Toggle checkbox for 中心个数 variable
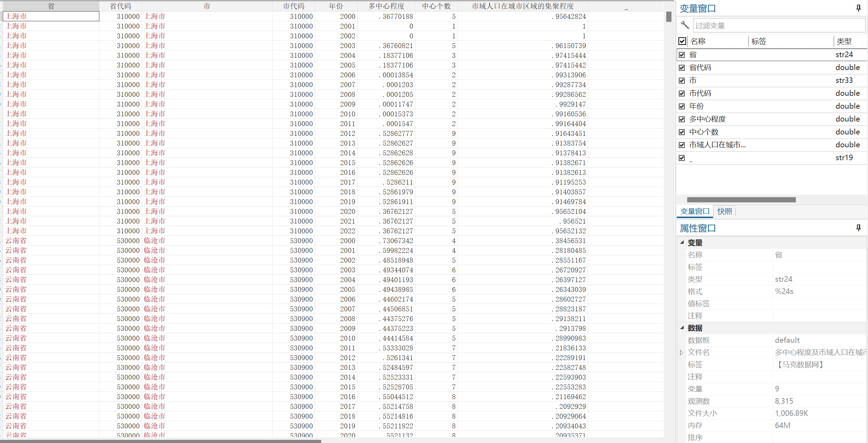 pos(682,132)
